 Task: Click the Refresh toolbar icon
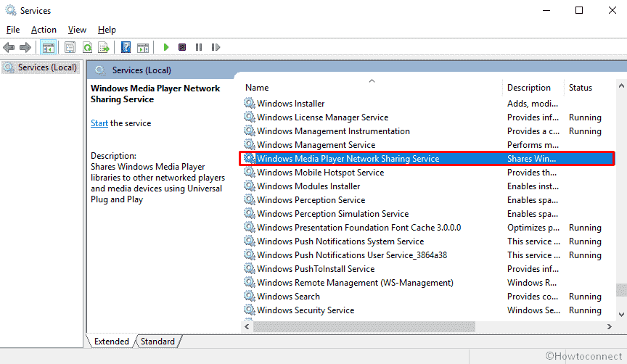pos(87,48)
